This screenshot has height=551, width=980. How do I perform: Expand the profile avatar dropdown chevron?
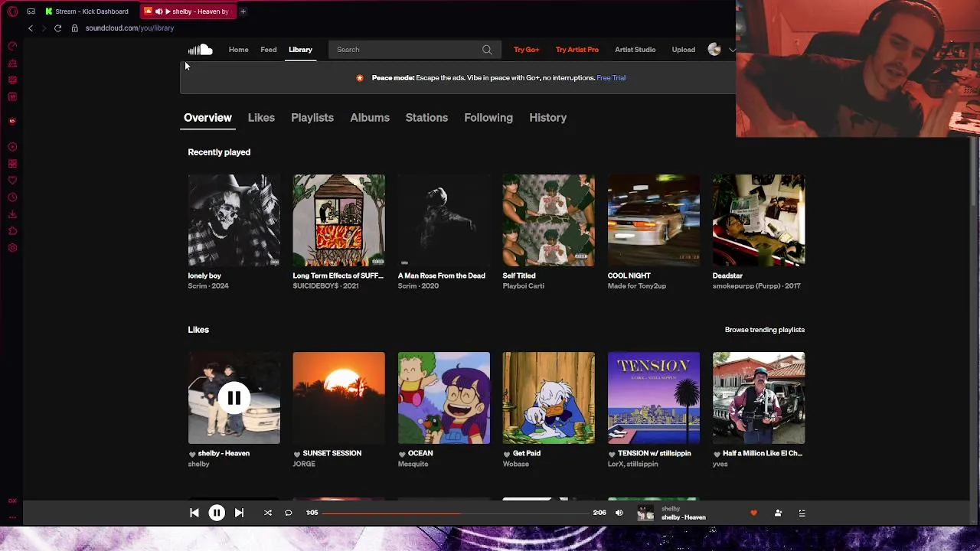point(731,50)
